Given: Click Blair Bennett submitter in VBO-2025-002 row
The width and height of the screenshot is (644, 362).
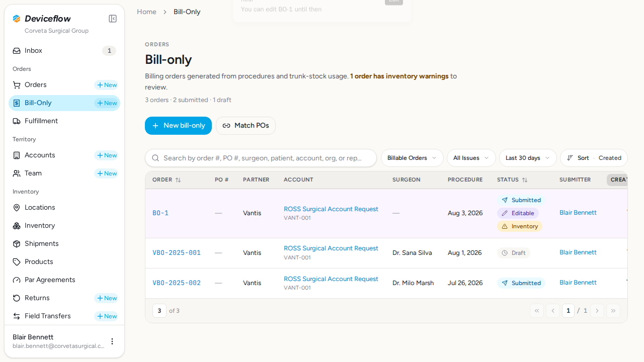Looking at the screenshot, I should tap(578, 283).
